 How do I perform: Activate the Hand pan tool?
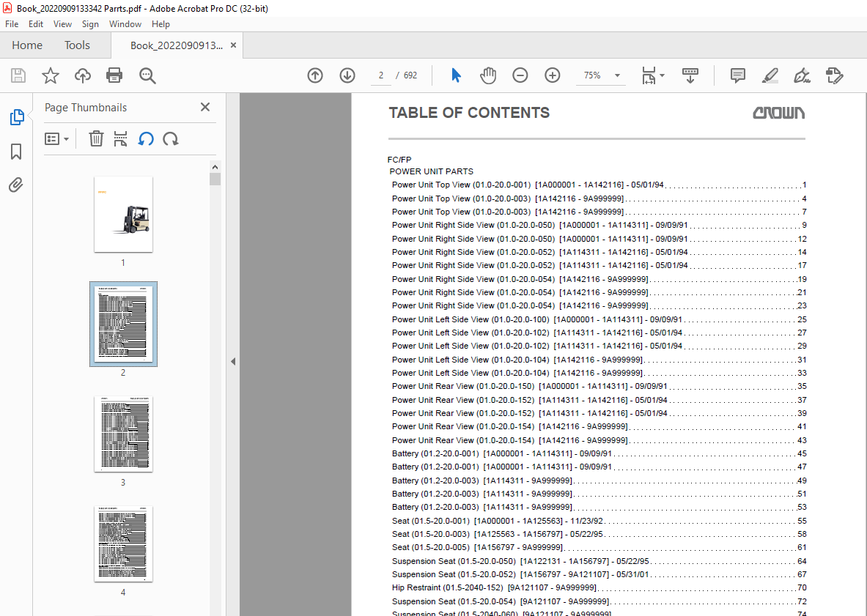[487, 75]
